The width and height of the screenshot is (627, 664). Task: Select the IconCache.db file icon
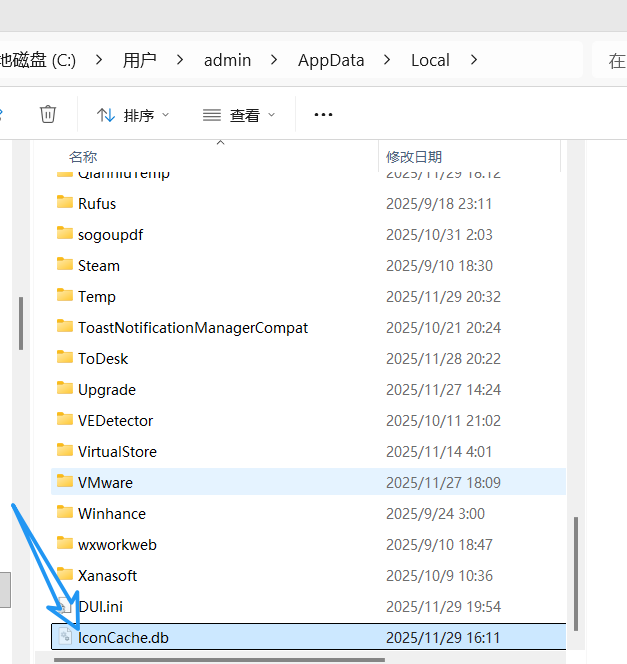pos(65,637)
